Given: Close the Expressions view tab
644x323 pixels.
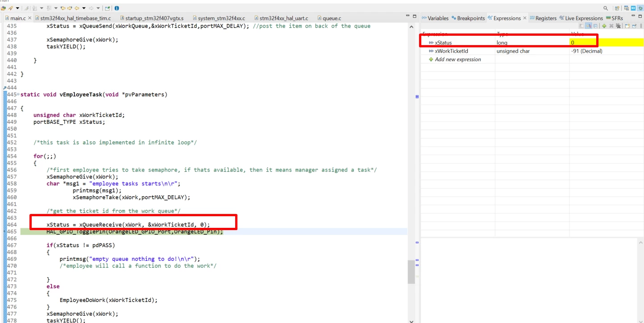Looking at the screenshot, I should [x=525, y=18].
